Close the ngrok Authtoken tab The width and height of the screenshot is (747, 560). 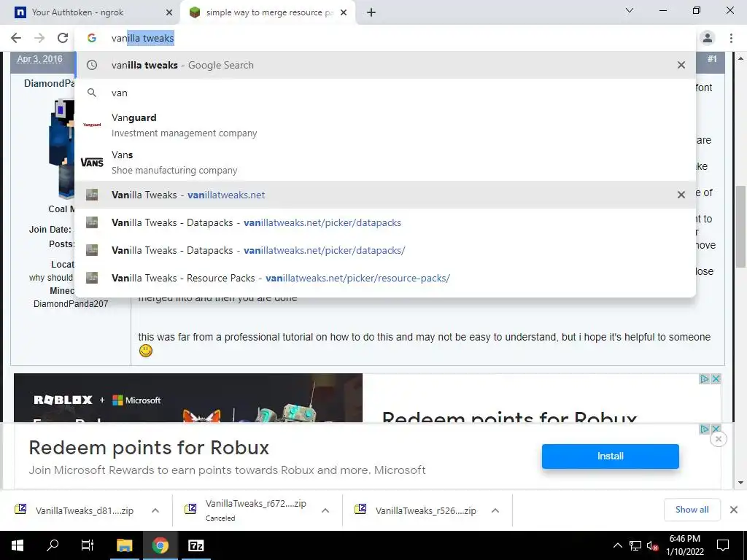click(x=169, y=12)
